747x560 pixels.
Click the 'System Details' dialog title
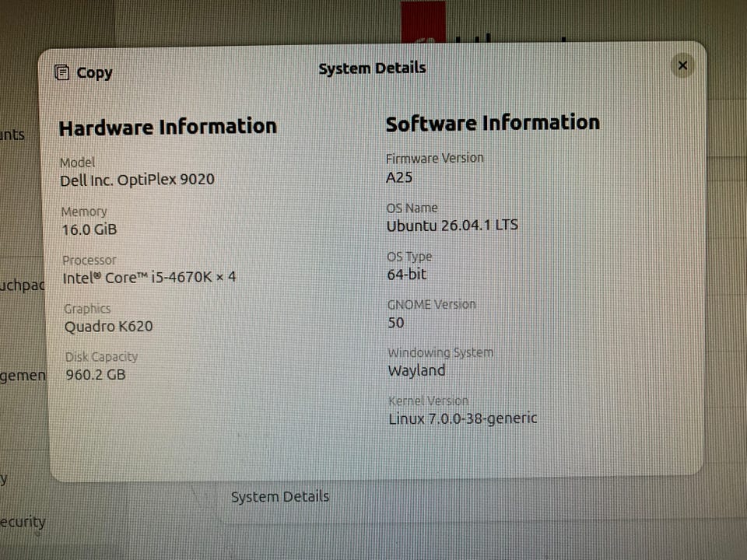tap(372, 68)
